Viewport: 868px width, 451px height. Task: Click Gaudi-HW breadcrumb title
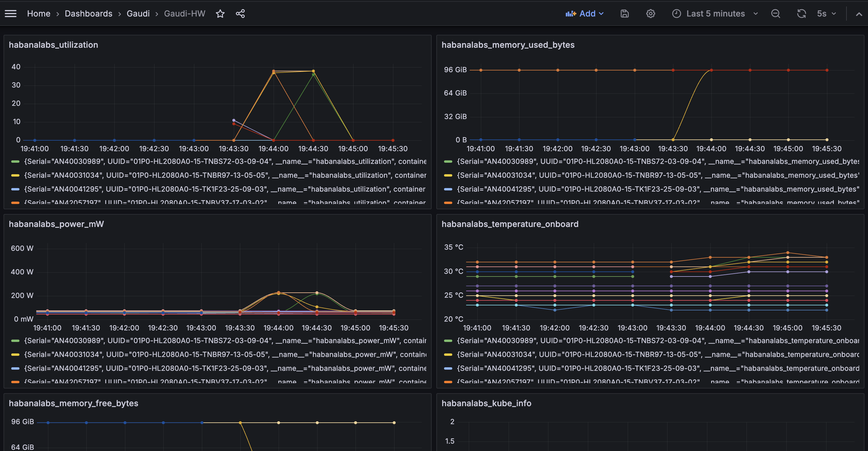[185, 14]
